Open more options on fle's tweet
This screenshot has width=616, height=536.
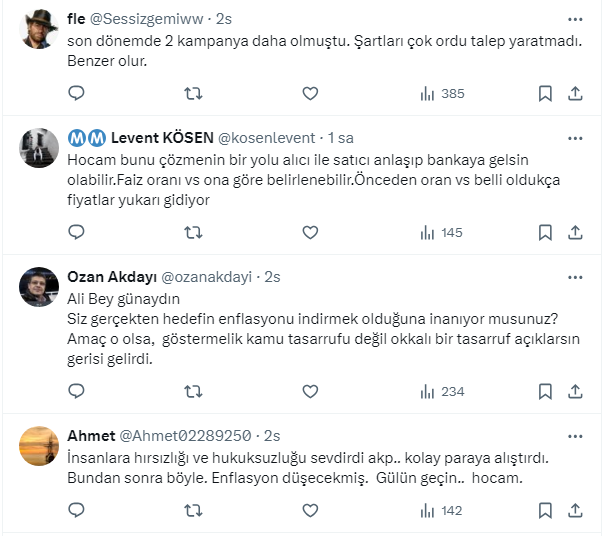[575, 19]
